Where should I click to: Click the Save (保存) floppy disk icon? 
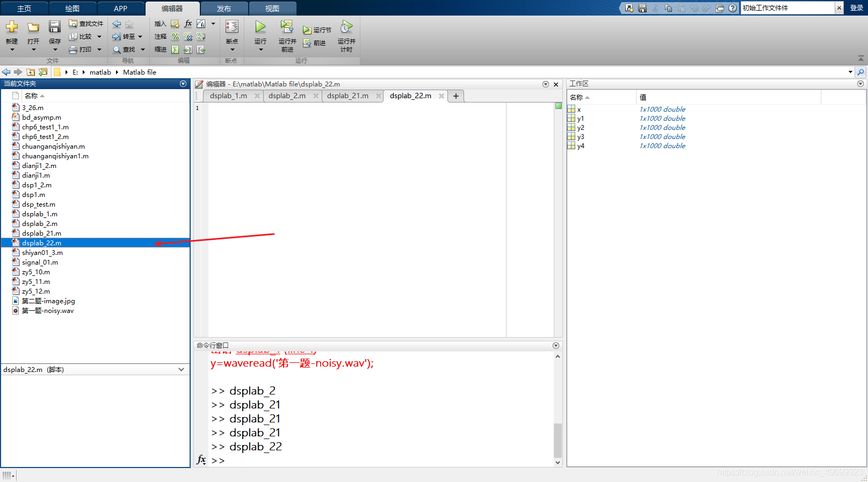click(55, 27)
